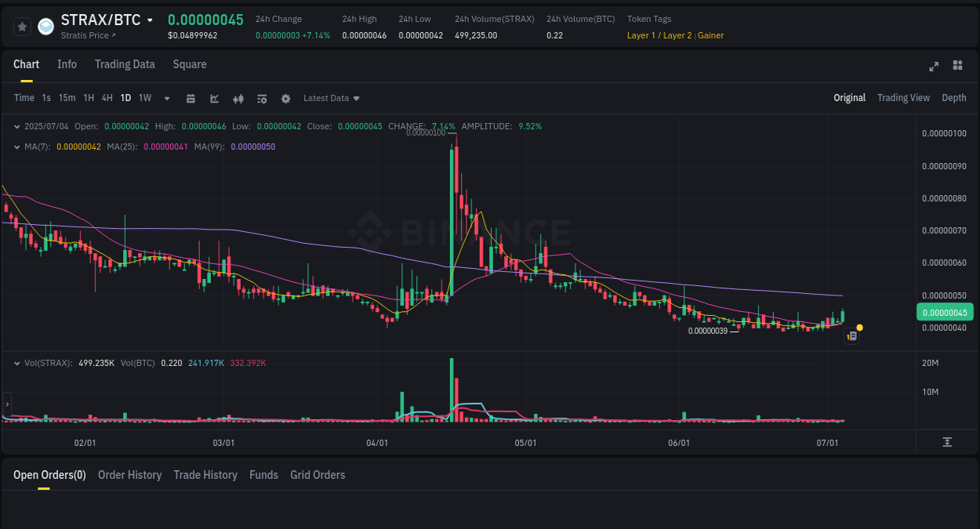Screen dimensions: 980x529
Task: Expand more time intervals dropdown
Action: tap(167, 99)
